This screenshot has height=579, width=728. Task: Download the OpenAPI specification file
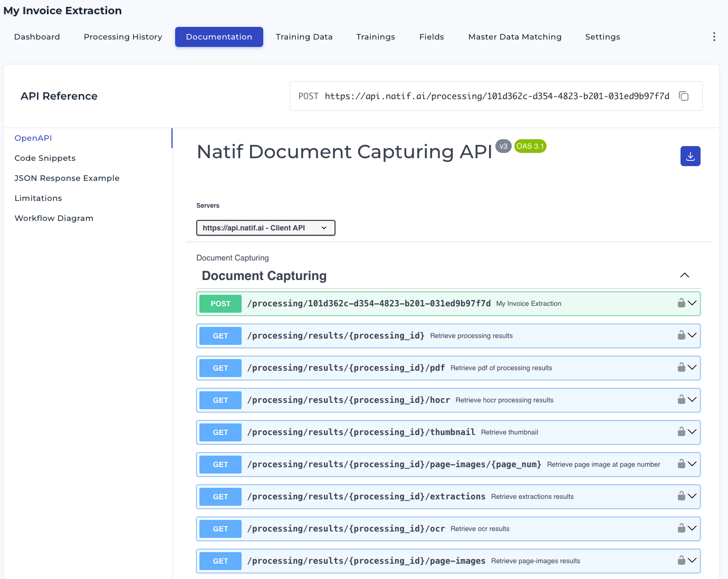(x=691, y=156)
